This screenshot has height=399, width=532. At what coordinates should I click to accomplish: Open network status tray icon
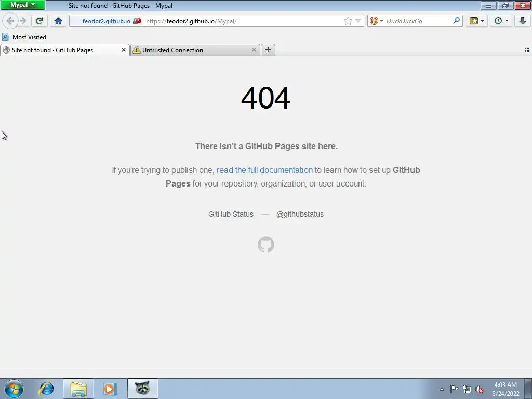click(x=467, y=389)
